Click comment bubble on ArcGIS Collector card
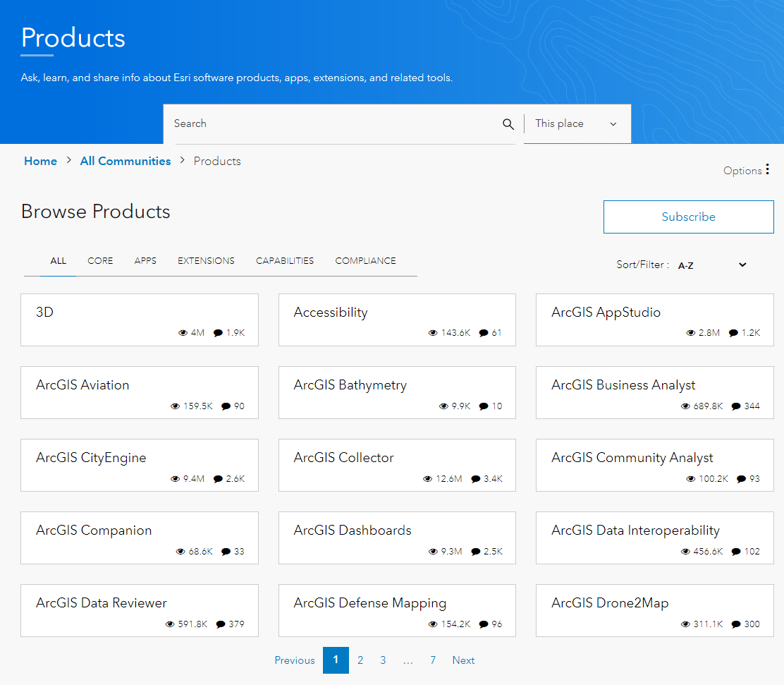Viewport: 784px width, 685px height. [476, 479]
